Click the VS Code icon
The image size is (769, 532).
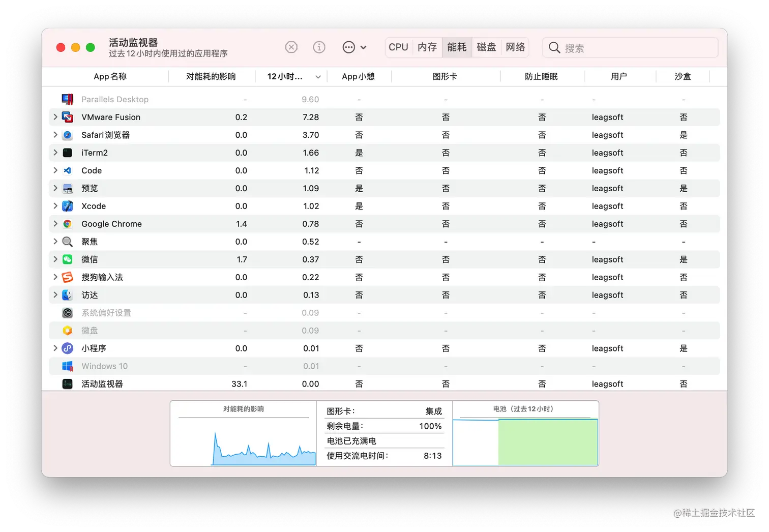point(67,170)
